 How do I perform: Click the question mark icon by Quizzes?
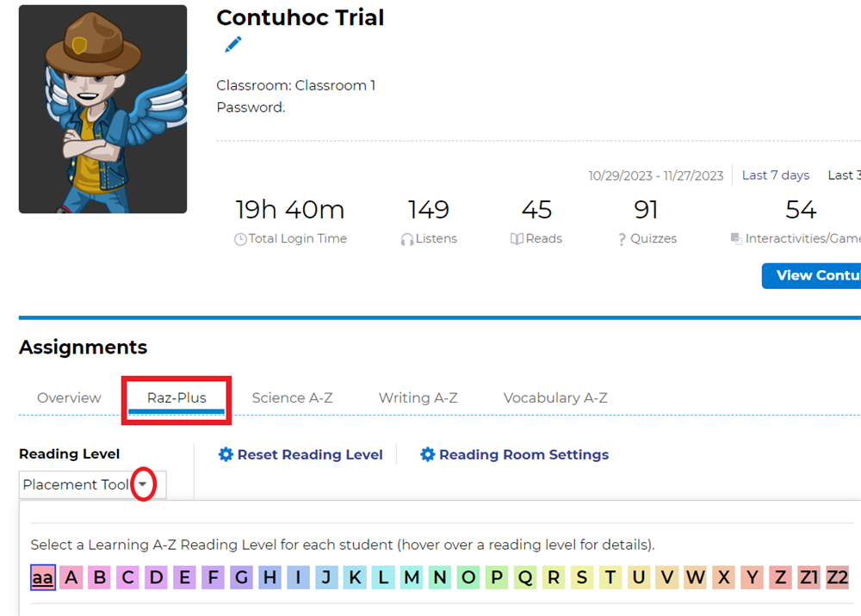pyautogui.click(x=622, y=239)
